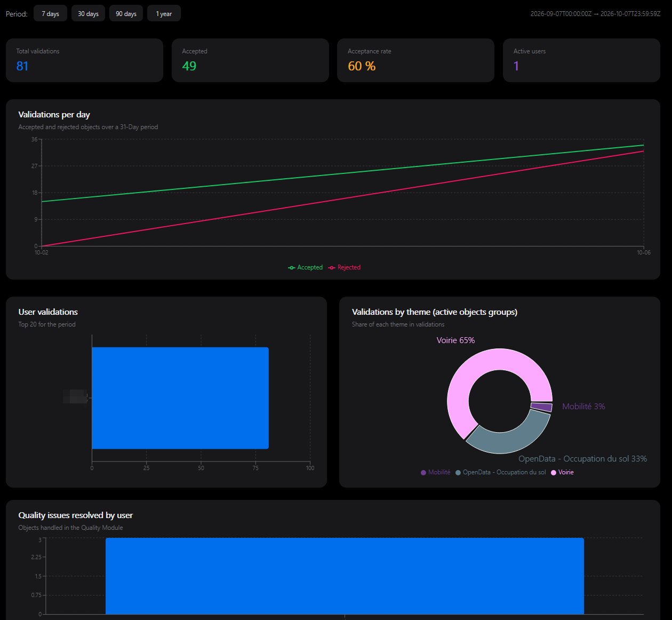Select the 30 days period button
The width and height of the screenshot is (672, 620).
(88, 13)
